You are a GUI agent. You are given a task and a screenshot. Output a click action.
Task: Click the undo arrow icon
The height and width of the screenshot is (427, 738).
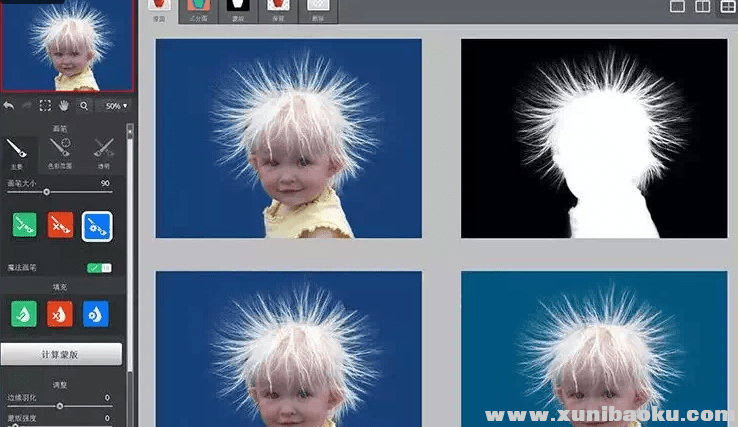tap(9, 105)
